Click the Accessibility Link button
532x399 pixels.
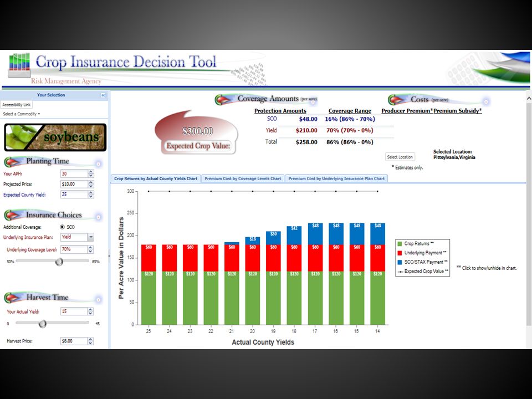16,105
